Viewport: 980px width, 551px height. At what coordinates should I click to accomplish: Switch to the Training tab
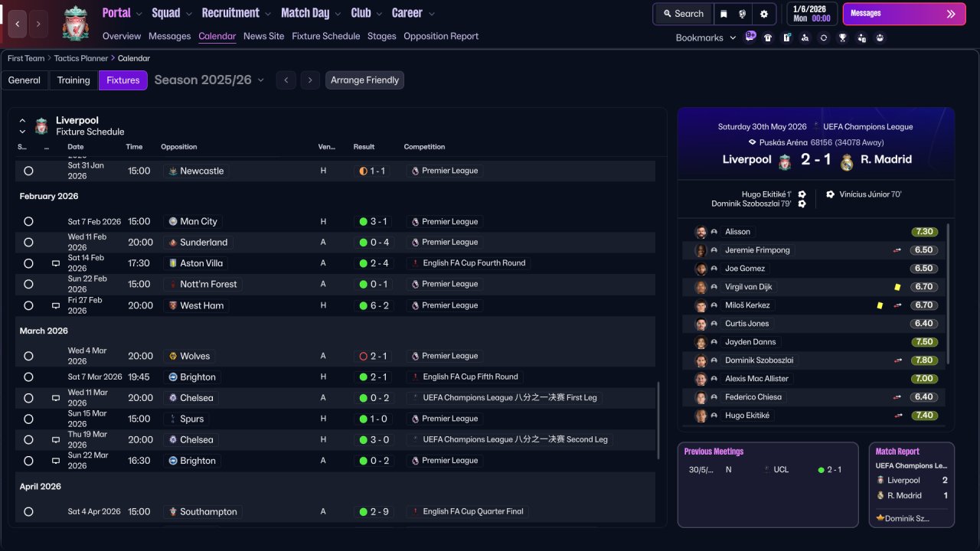73,80
